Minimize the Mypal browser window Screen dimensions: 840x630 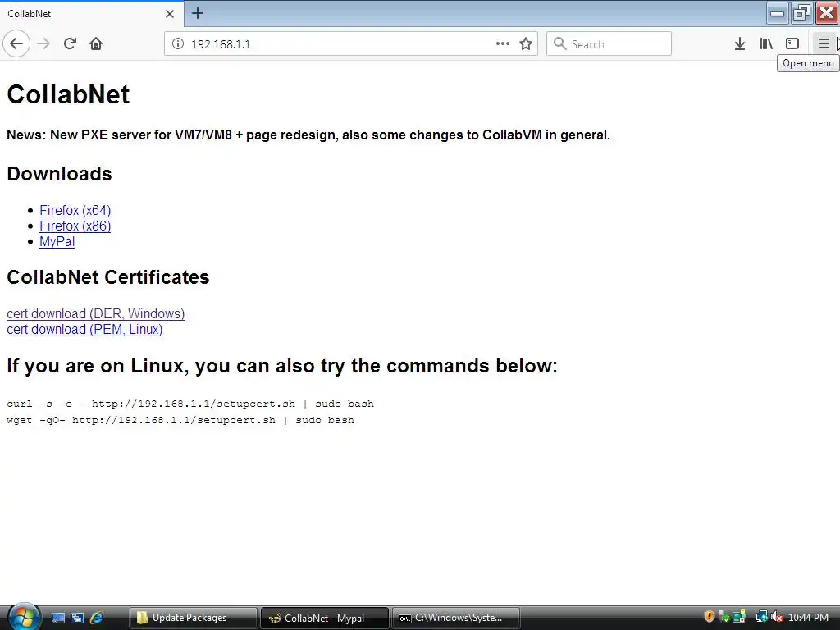click(x=778, y=13)
